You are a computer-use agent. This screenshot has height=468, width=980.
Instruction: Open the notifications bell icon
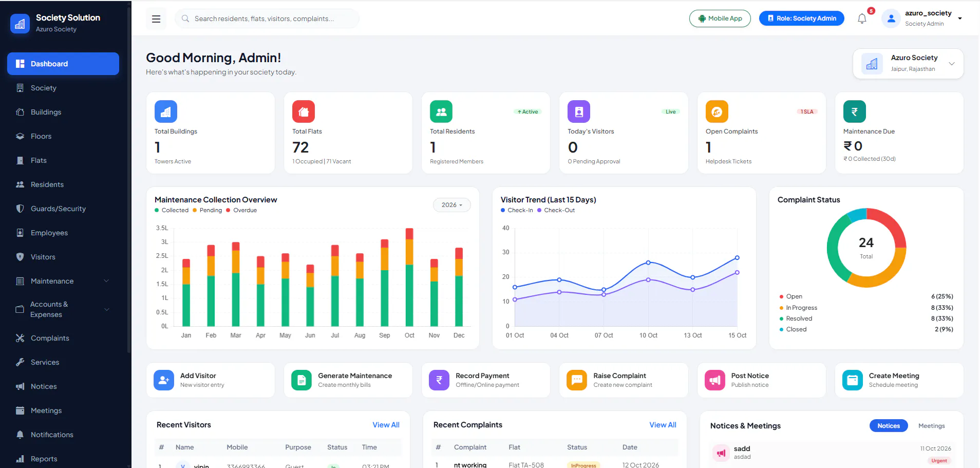tap(862, 19)
